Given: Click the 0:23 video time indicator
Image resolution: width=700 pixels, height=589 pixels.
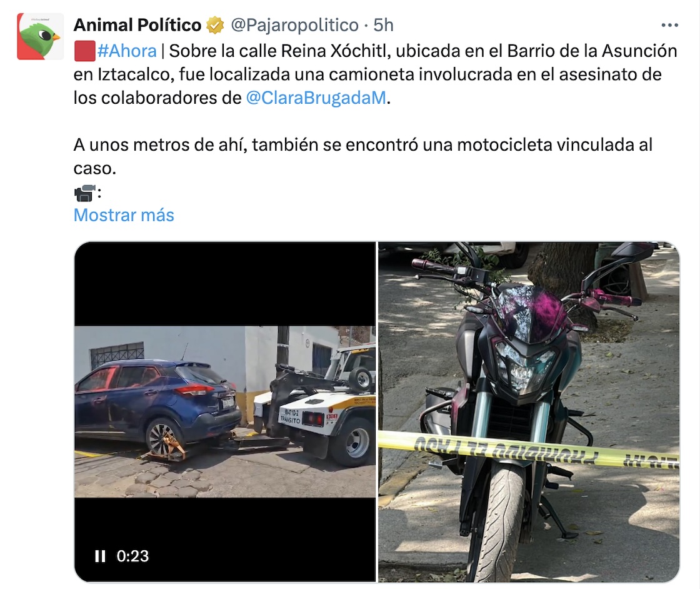Looking at the screenshot, I should click(x=132, y=556).
